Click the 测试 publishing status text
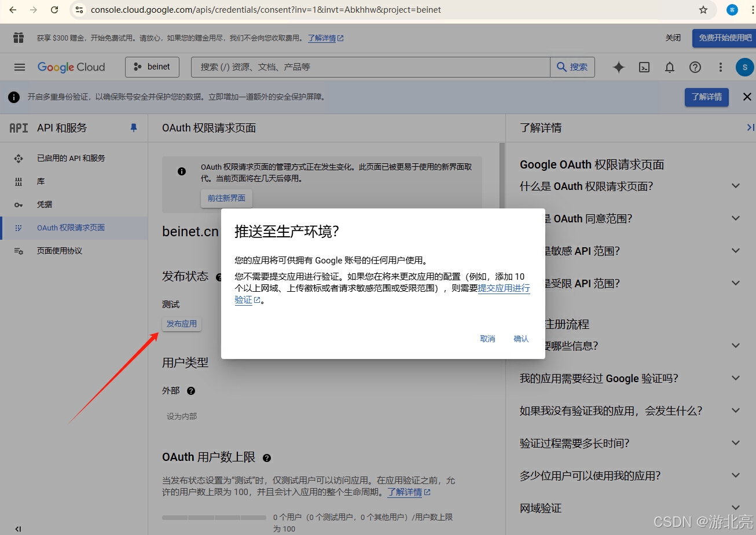Screen dimensions: 756x535 171,305
